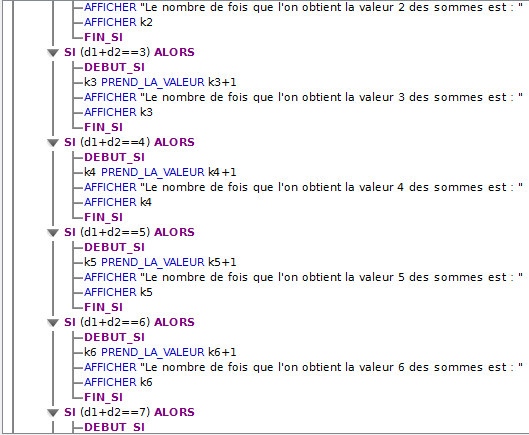Select AFFICHER message about valeur 4 des sommes
This screenshot has height=435, width=529.
coord(304,187)
